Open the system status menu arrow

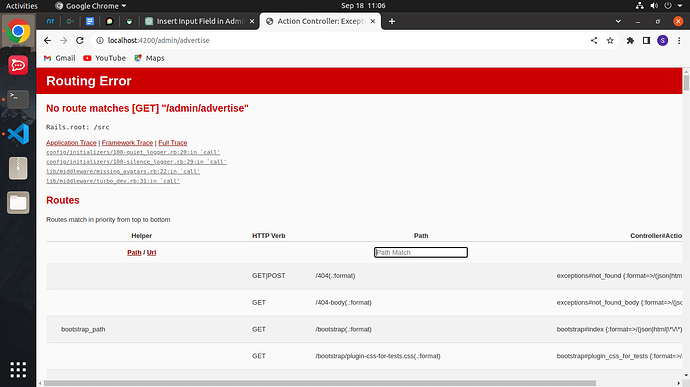[680, 6]
